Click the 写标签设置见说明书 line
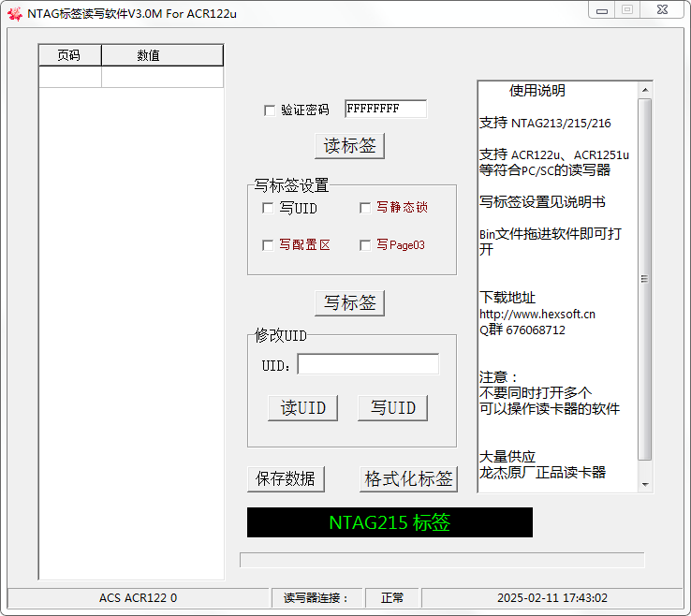This screenshot has height=616, width=691. coord(542,202)
